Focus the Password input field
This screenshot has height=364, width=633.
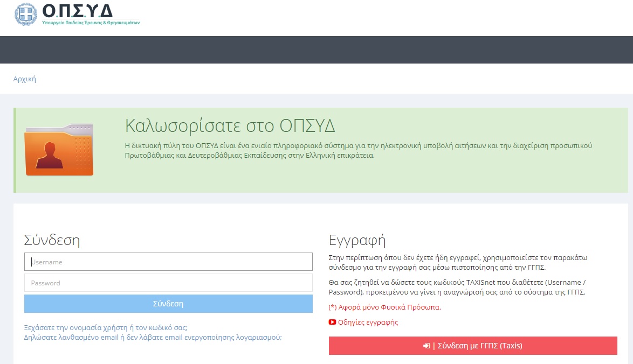click(x=168, y=283)
